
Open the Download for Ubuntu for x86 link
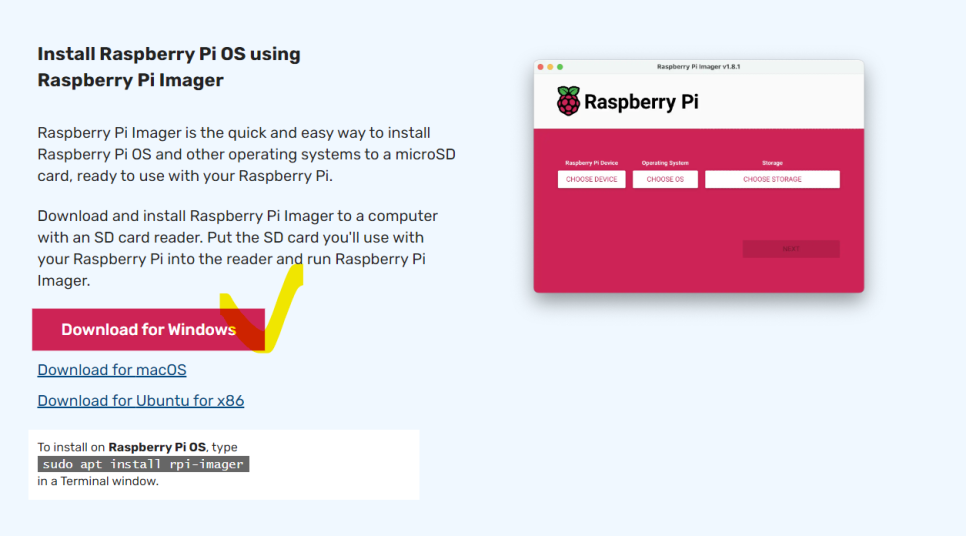point(140,400)
